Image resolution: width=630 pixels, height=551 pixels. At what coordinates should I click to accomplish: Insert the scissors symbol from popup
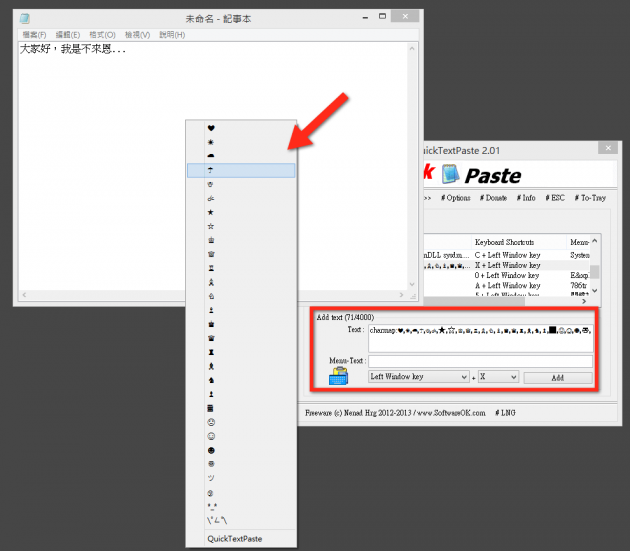point(211,199)
